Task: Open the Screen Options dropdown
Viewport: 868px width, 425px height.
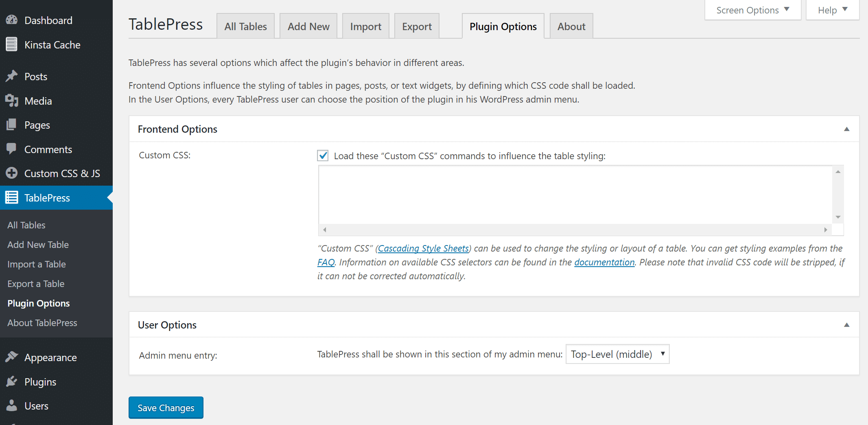Action: tap(752, 10)
